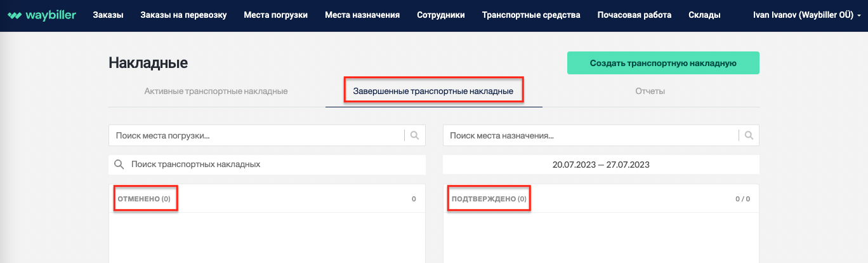Focus the Поиск места погрузки field
868x263 pixels.
coord(266,135)
